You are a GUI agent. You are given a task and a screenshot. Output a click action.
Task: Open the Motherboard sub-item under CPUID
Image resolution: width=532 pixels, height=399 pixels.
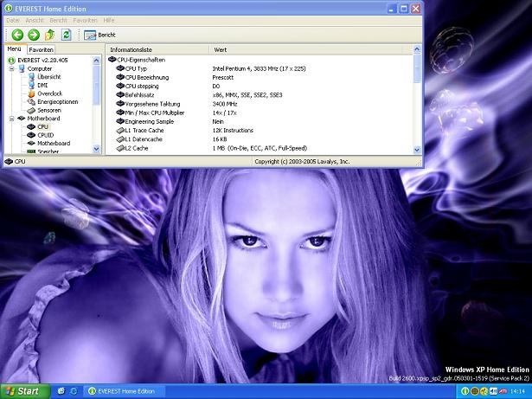pos(54,144)
